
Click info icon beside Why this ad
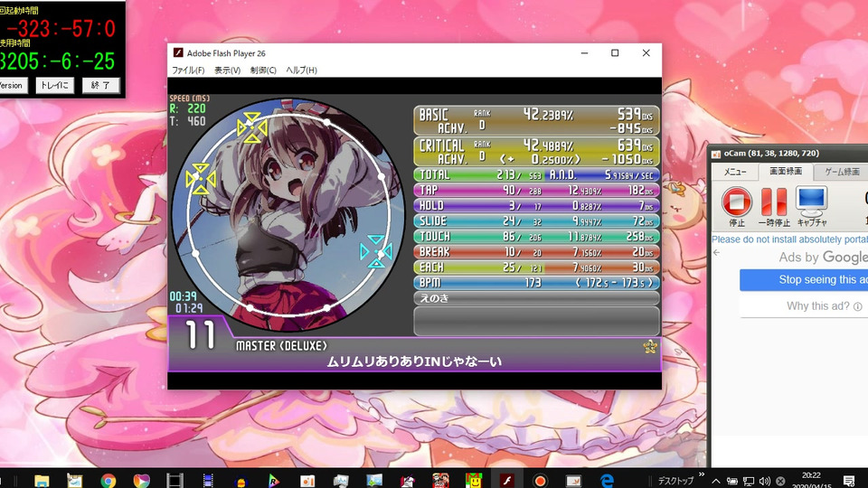click(857, 306)
